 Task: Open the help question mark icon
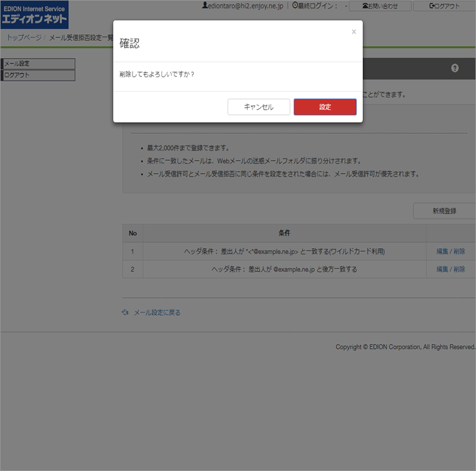coord(455,68)
